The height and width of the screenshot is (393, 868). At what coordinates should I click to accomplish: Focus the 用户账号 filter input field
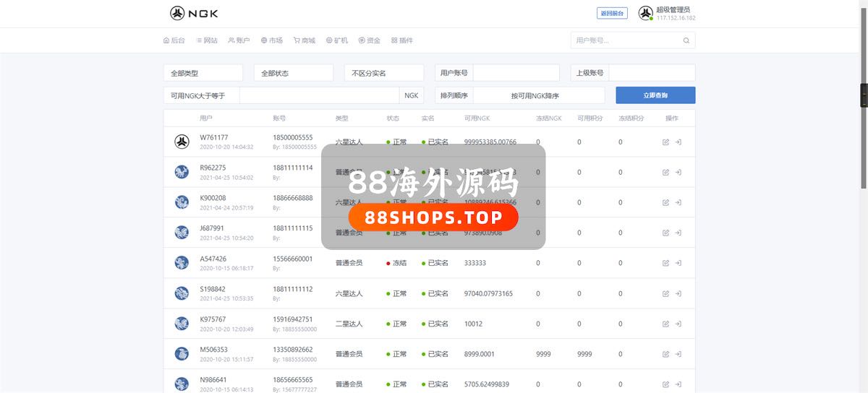click(x=516, y=73)
